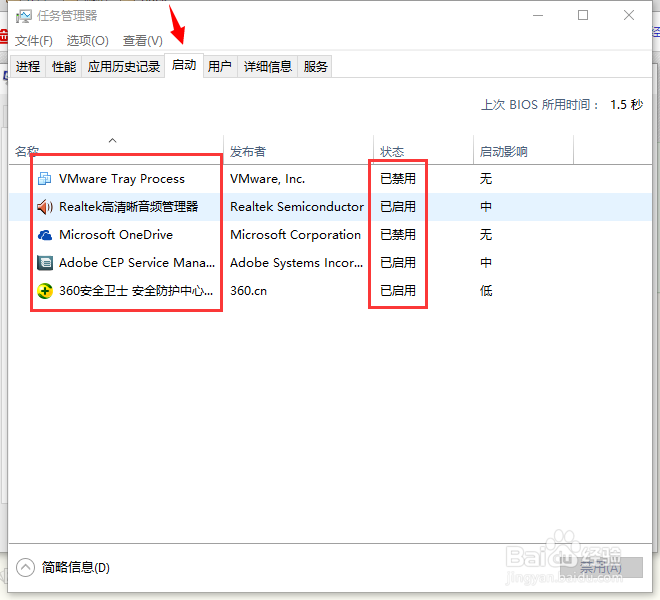Open the 文件(F) menu
Image resolution: width=660 pixels, height=600 pixels.
[34, 41]
